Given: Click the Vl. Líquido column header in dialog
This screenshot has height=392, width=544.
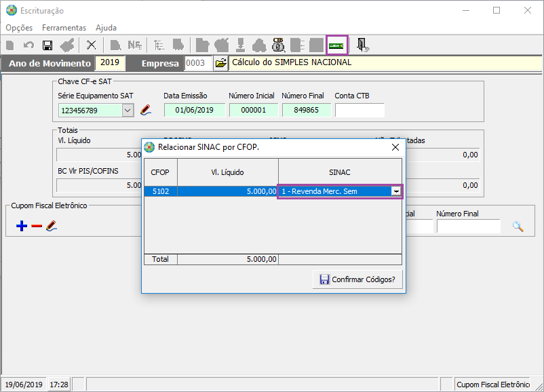Looking at the screenshot, I should [x=228, y=172].
